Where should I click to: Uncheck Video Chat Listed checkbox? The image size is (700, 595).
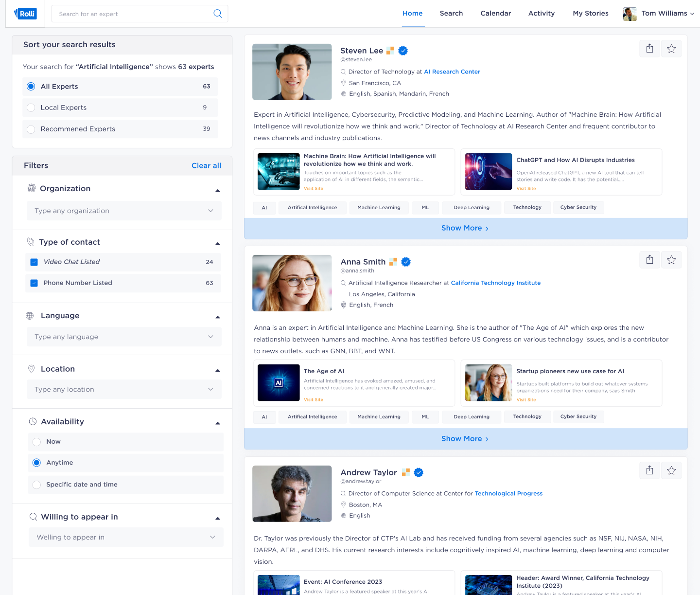pyautogui.click(x=34, y=262)
